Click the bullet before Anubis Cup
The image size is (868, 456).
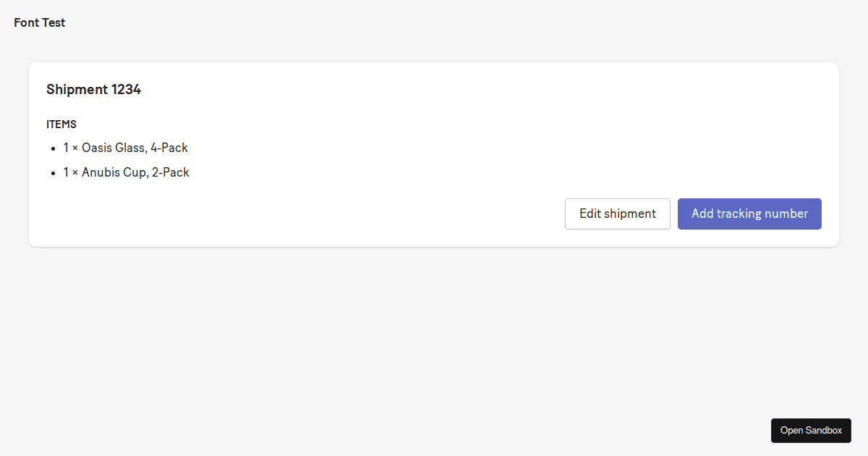(x=54, y=173)
